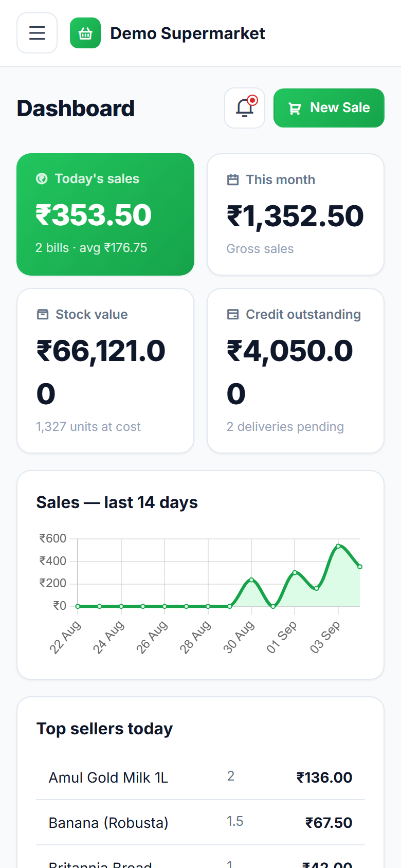Click the '1,327 units at cost' caption

(88, 427)
